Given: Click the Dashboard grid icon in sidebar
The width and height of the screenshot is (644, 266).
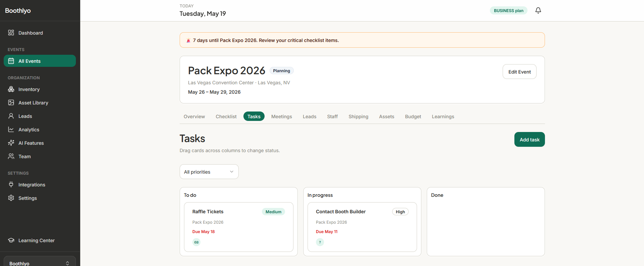Looking at the screenshot, I should [x=11, y=33].
